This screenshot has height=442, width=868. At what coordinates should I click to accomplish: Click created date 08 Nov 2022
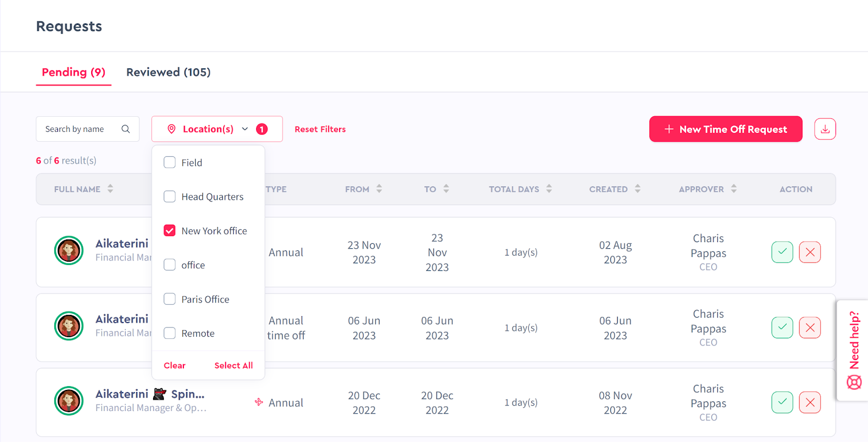(615, 403)
